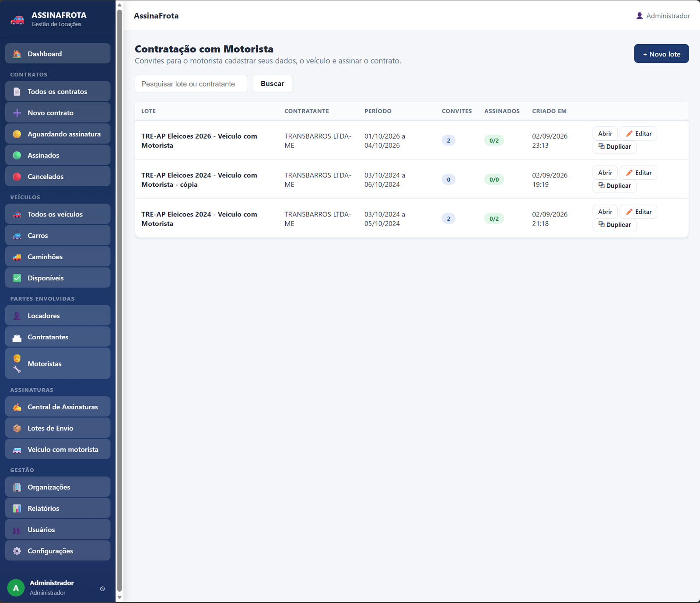Click the Buscar search button

click(x=273, y=84)
